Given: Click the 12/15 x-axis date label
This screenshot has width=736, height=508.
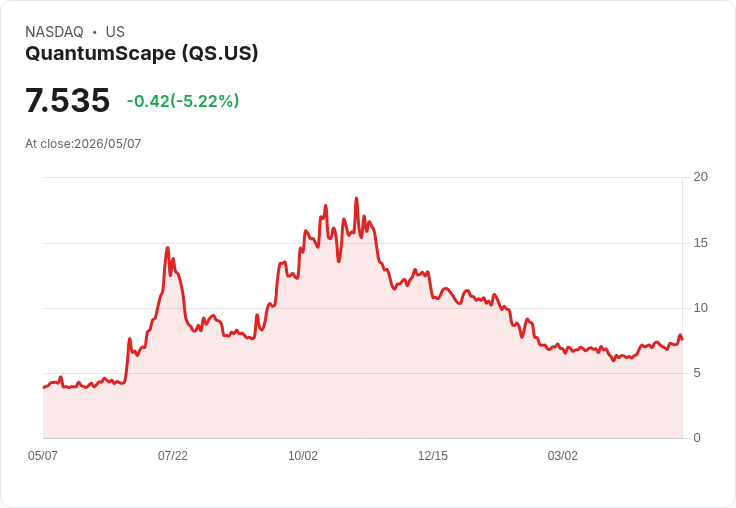Looking at the screenshot, I should (x=433, y=455).
